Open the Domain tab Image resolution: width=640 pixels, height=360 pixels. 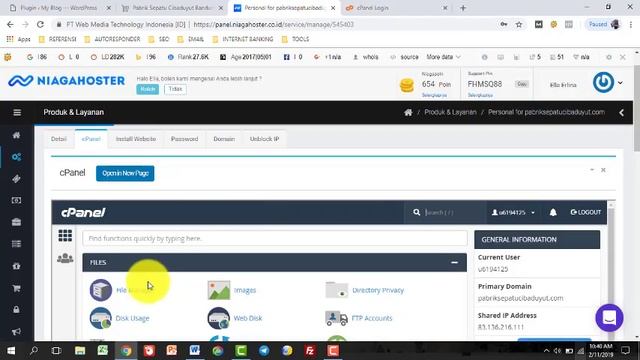(x=224, y=139)
